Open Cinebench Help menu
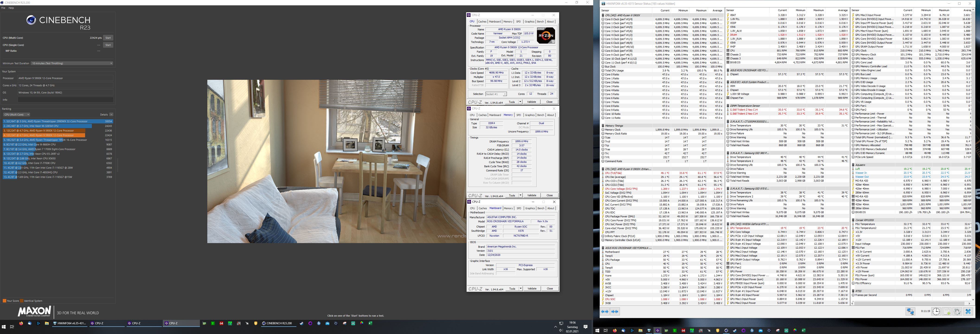This screenshot has width=980, height=334. click(11, 8)
